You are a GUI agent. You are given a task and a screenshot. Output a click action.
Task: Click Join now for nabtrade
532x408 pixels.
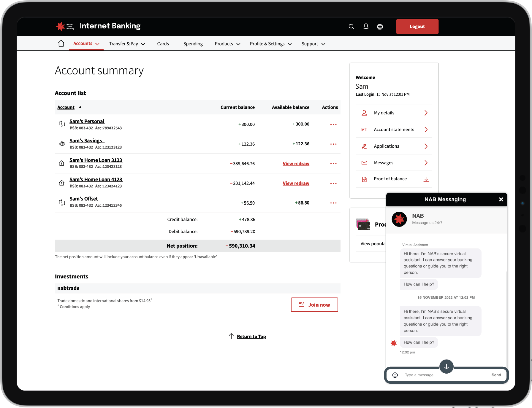[314, 305]
